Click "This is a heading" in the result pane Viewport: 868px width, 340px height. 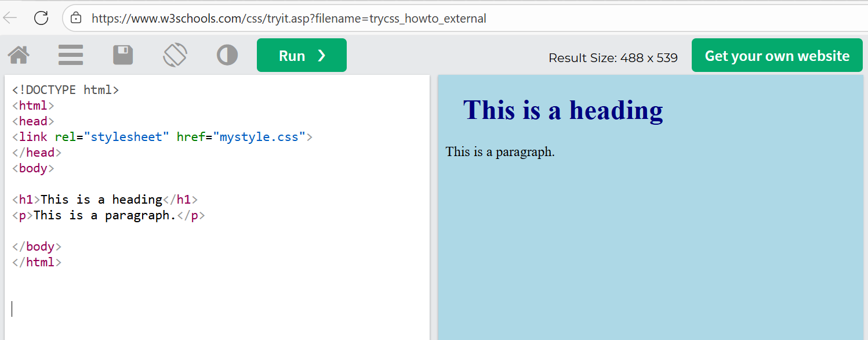[x=562, y=110]
